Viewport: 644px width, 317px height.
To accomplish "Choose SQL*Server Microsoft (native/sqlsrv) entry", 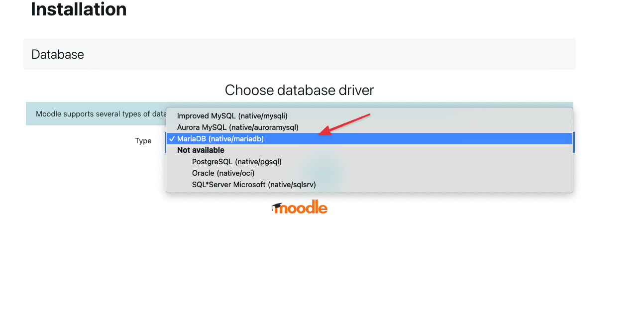I will point(254,185).
